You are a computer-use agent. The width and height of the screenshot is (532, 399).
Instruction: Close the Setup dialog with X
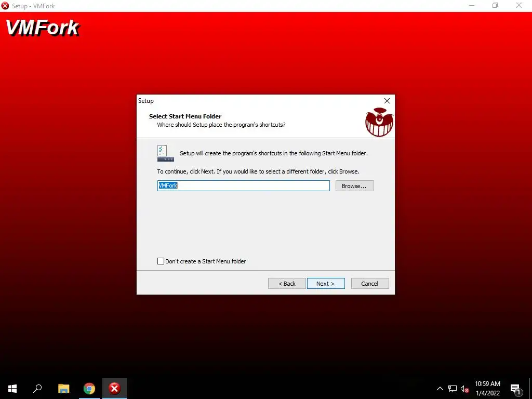[387, 101]
